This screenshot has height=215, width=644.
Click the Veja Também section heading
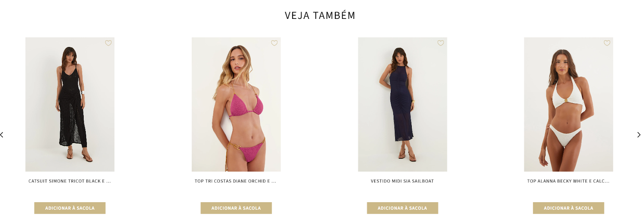click(x=320, y=15)
